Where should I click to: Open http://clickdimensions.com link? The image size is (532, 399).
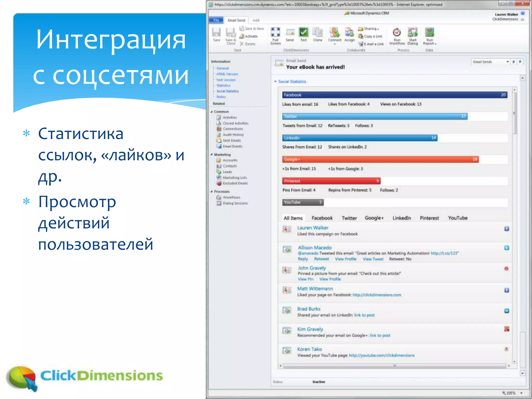pos(377,295)
